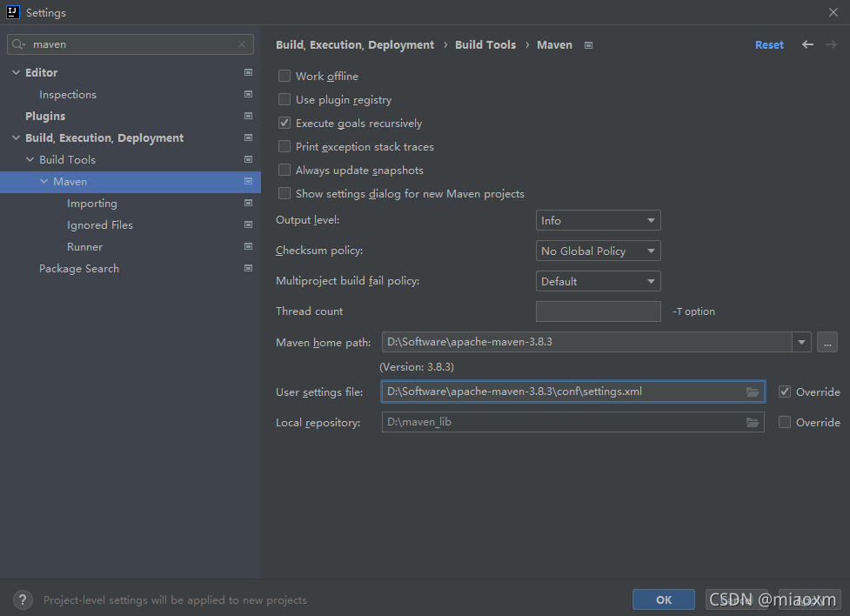
Task: Close the Settings dialog
Action: click(833, 12)
